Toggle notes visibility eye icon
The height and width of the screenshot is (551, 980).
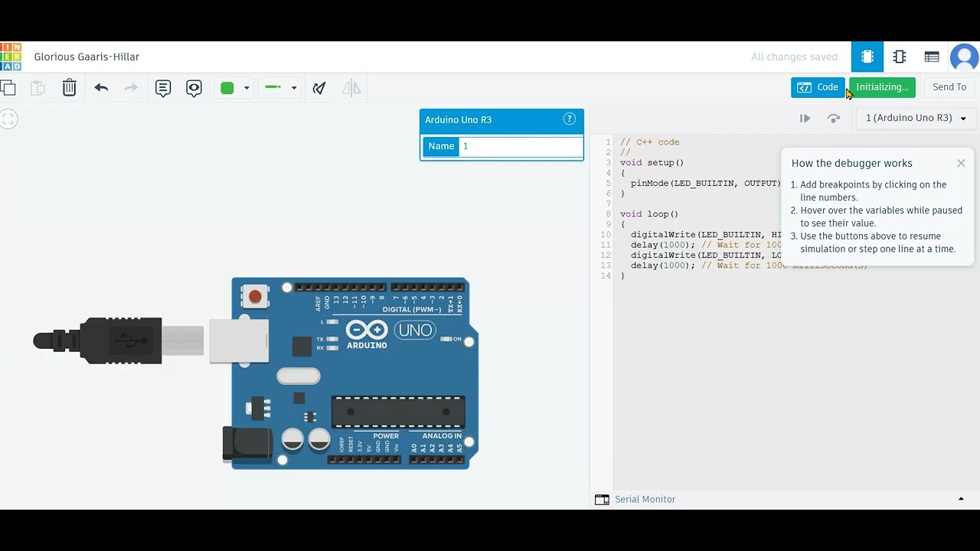click(x=194, y=88)
